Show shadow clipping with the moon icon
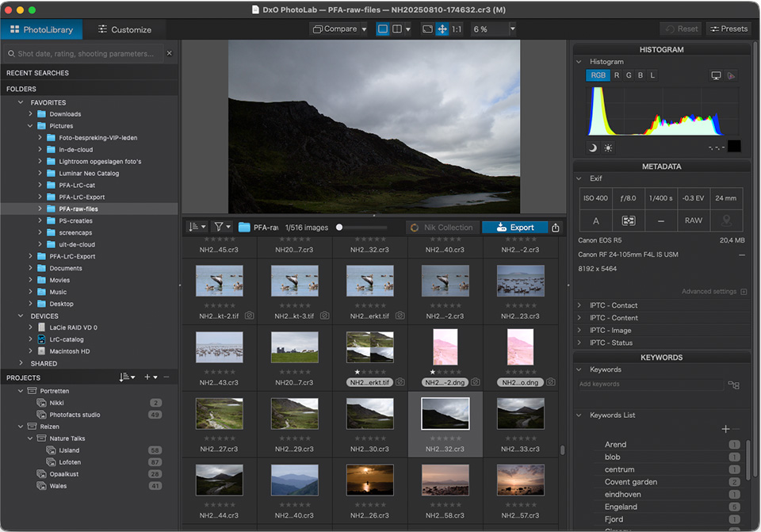Image resolution: width=761 pixels, height=532 pixels. click(593, 147)
